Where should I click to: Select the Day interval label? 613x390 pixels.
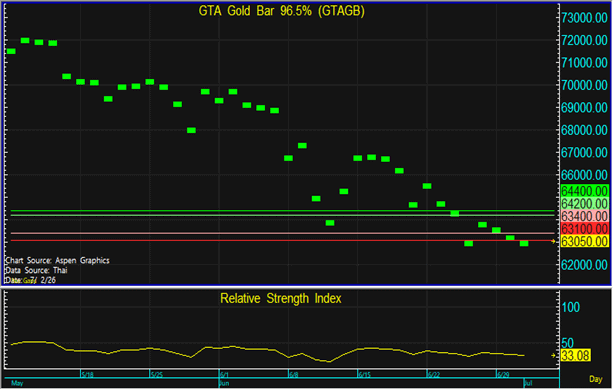(x=595, y=379)
